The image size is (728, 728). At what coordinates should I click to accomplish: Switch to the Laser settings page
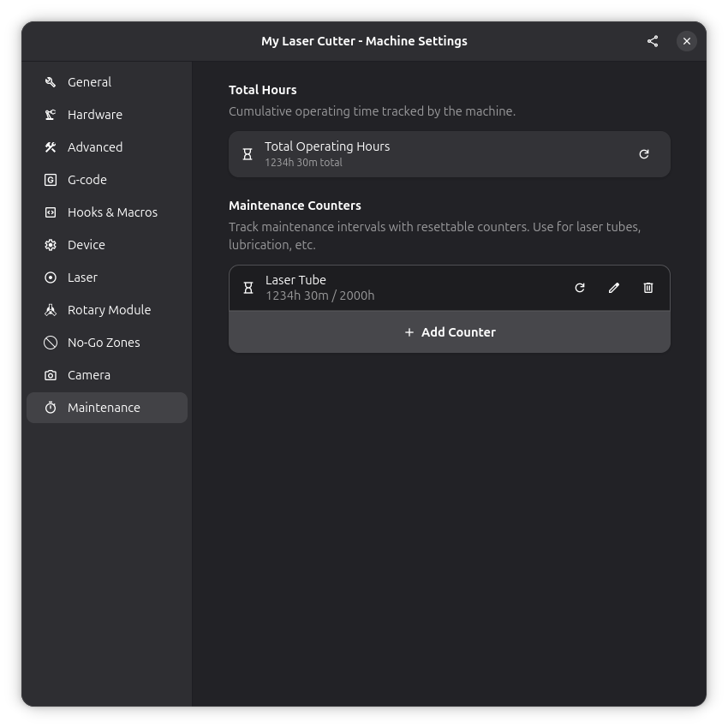point(107,277)
